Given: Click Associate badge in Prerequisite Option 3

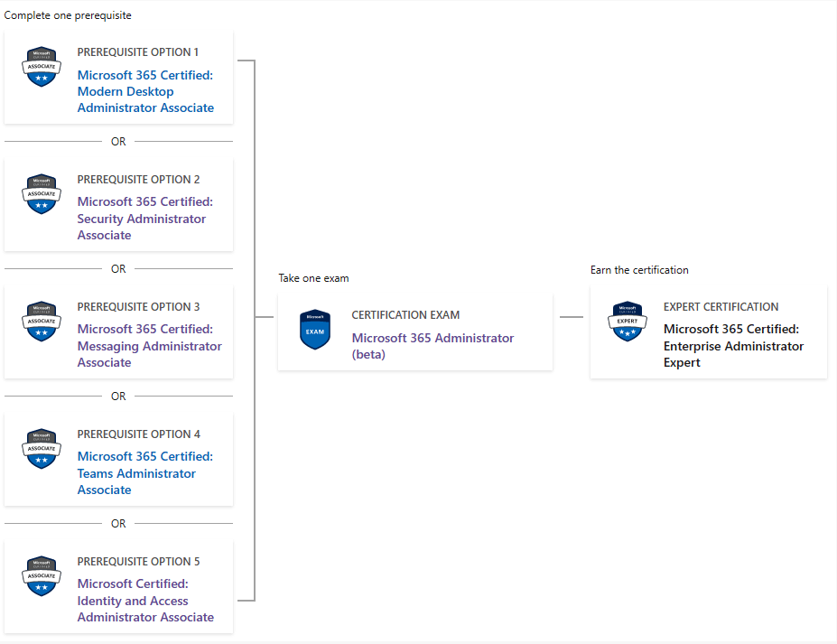Looking at the screenshot, I should [x=42, y=322].
